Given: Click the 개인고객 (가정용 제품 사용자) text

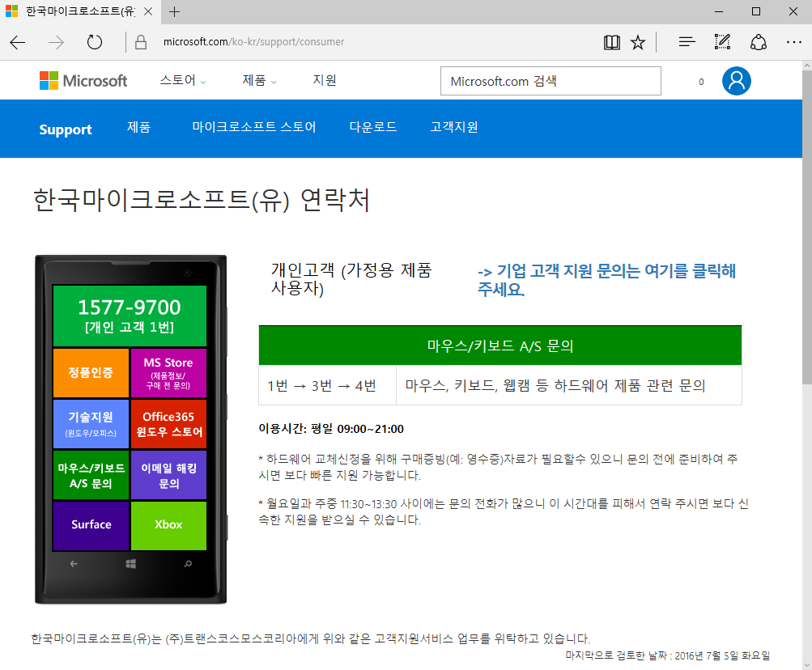Looking at the screenshot, I should click(351, 279).
